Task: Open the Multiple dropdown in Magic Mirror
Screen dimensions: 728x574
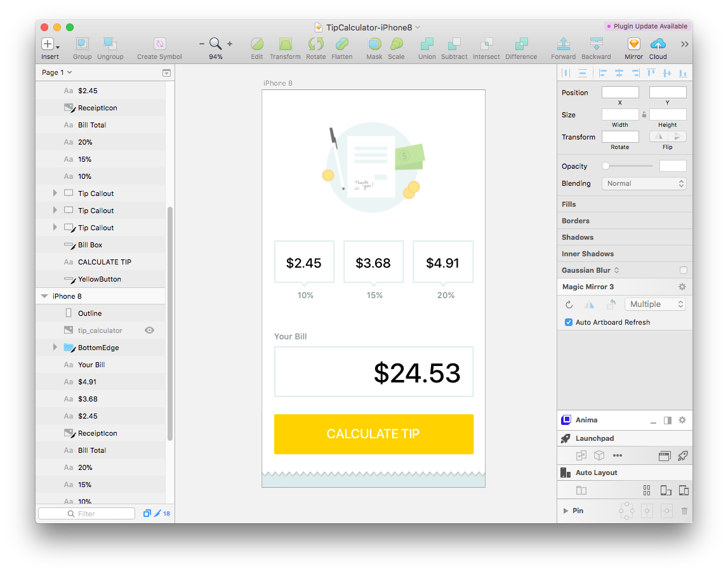Action: pyautogui.click(x=655, y=304)
